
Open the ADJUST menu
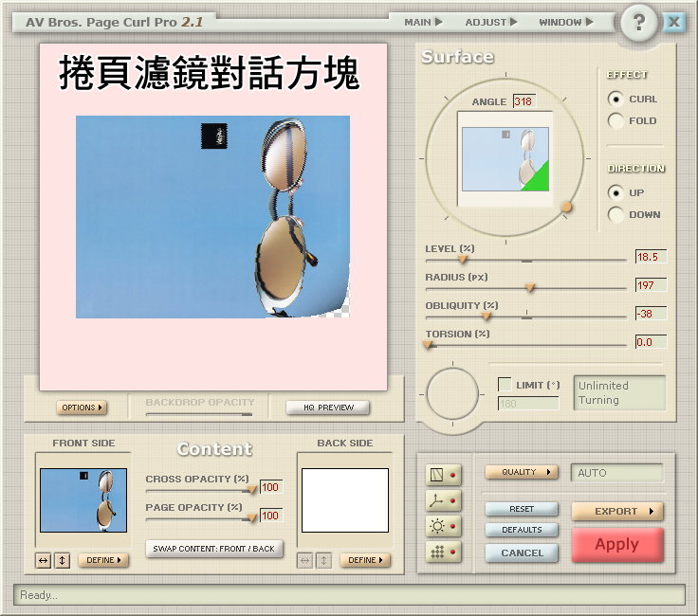(x=491, y=22)
